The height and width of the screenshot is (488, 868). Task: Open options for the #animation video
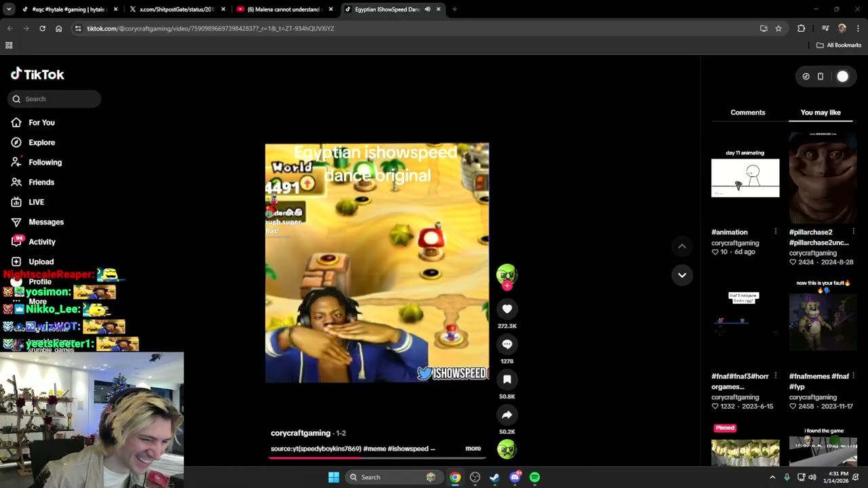click(776, 232)
